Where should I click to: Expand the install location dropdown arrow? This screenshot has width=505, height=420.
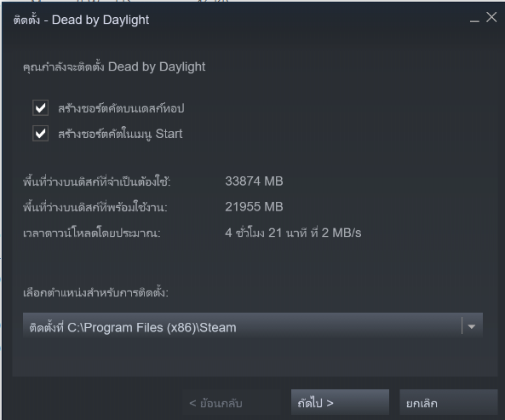472,326
